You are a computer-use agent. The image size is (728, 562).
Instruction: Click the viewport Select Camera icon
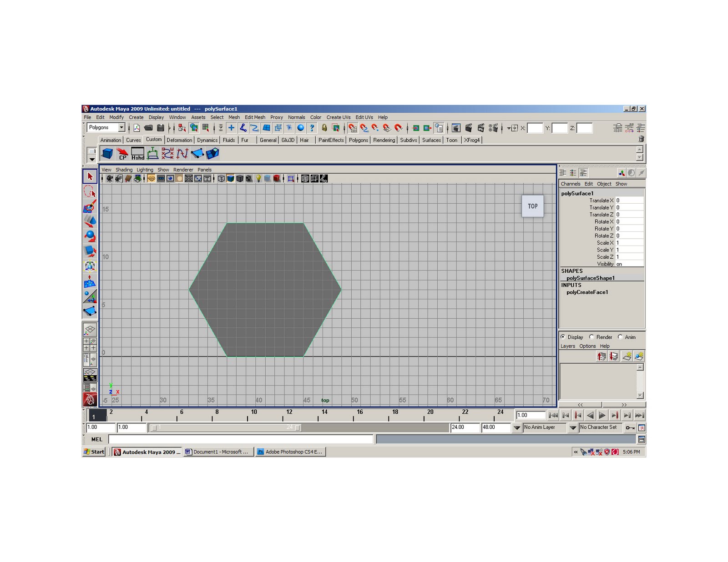coord(110,179)
